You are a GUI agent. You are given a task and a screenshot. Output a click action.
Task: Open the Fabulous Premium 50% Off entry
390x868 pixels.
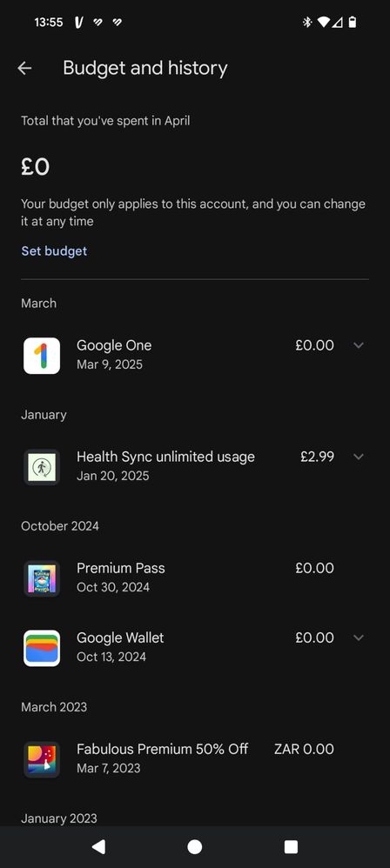tap(195, 758)
